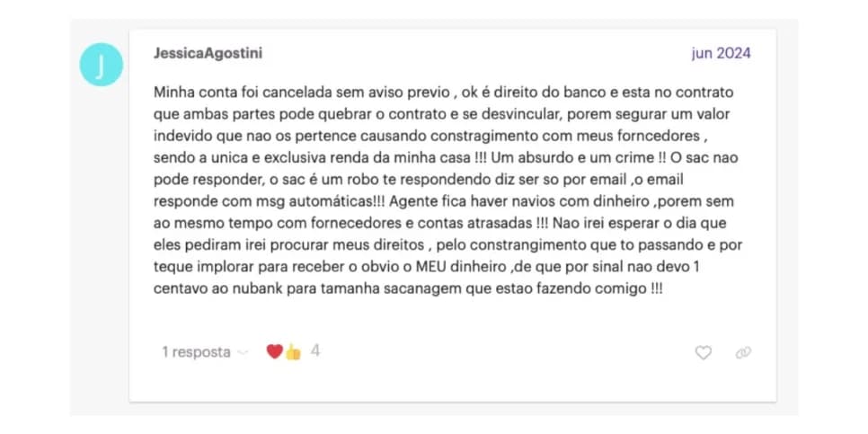Click the red heart reaction emoji
This screenshot has height=434, width=868.
coord(275,351)
